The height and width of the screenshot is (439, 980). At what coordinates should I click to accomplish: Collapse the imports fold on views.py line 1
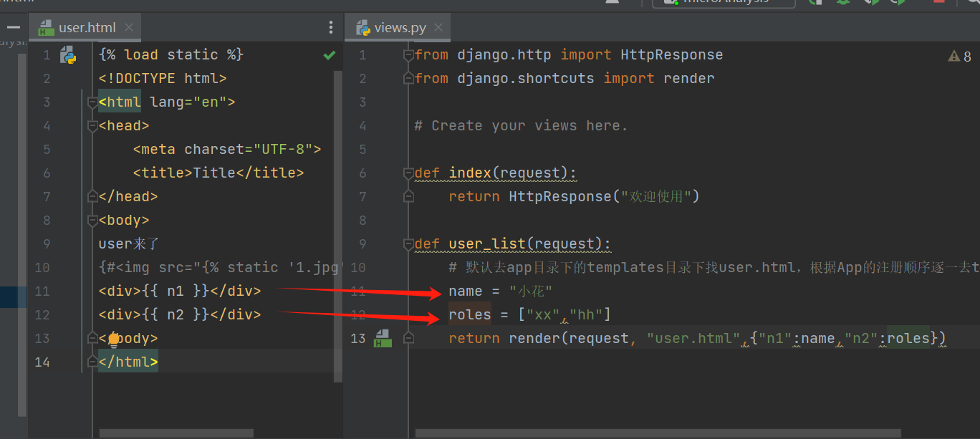tap(408, 55)
